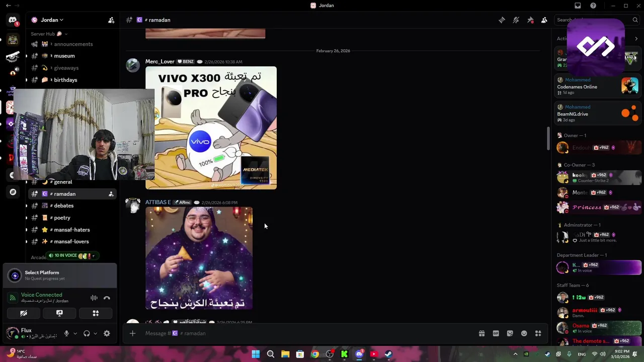Open apps launcher icon in message bar
This screenshot has width=644, height=362.
tap(538, 333)
